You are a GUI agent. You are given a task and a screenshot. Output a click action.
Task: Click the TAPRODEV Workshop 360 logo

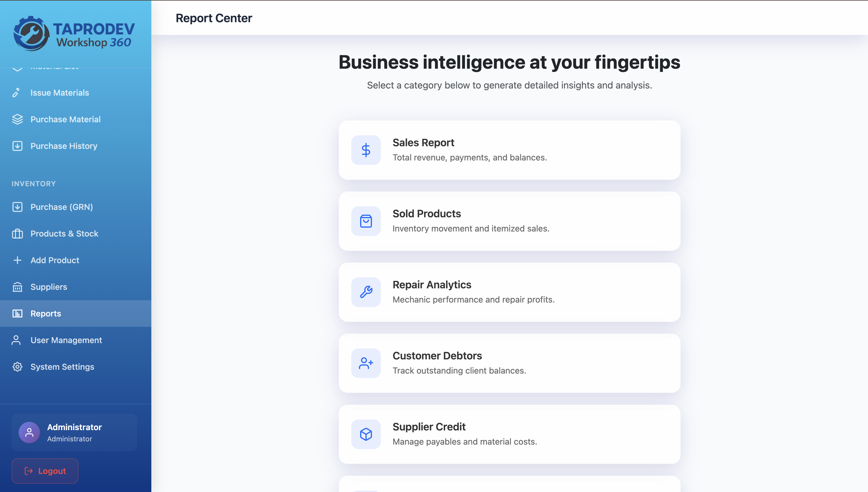[x=74, y=34]
